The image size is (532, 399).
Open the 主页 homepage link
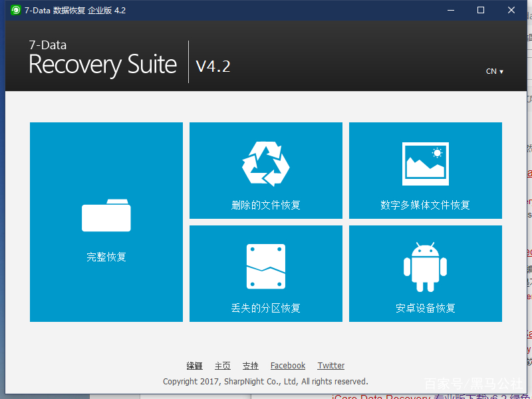tap(223, 366)
